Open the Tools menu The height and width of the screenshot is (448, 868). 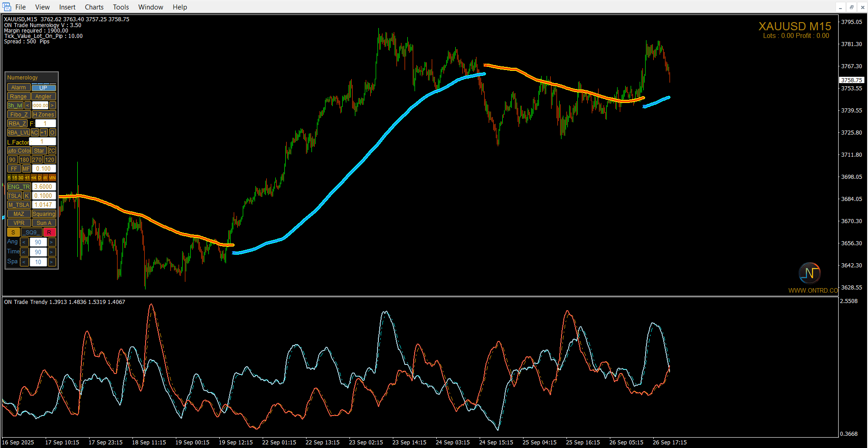(x=121, y=7)
